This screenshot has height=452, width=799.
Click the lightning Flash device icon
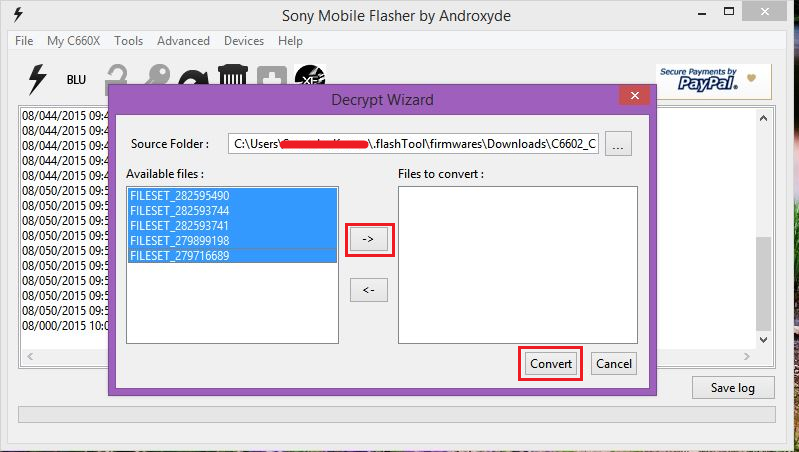click(37, 80)
